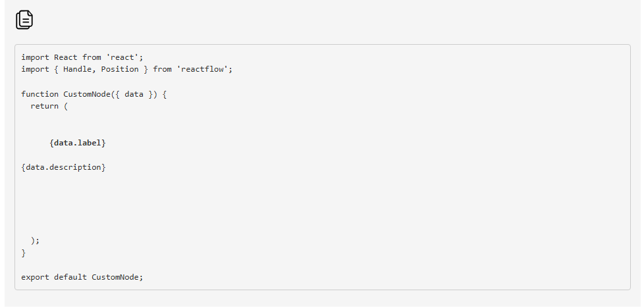Click the bold {data.label} expression
This screenshot has width=644, height=308.
(77, 143)
